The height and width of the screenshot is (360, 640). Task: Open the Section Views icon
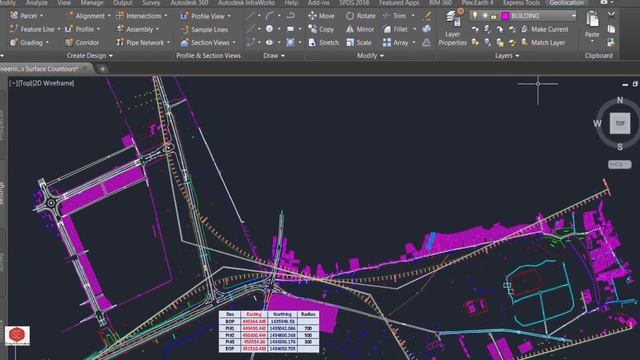tap(184, 42)
